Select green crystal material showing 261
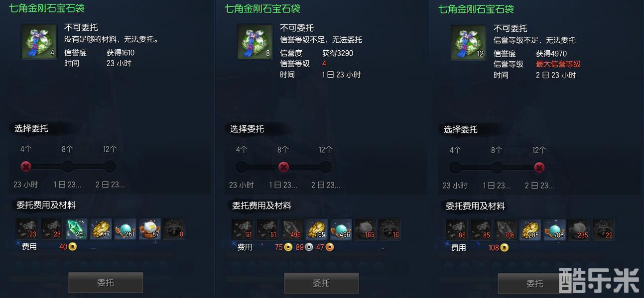The height and width of the screenshot is (298, 644). point(76,229)
